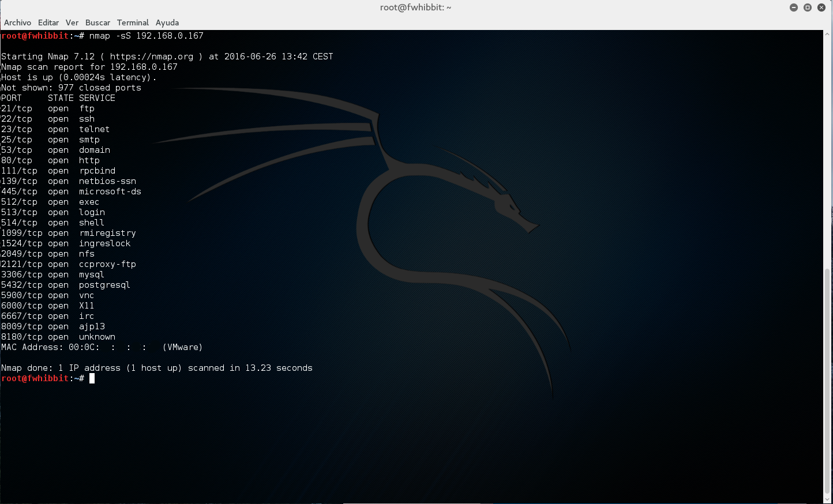Click the terminal cursor at the last prompt

92,378
